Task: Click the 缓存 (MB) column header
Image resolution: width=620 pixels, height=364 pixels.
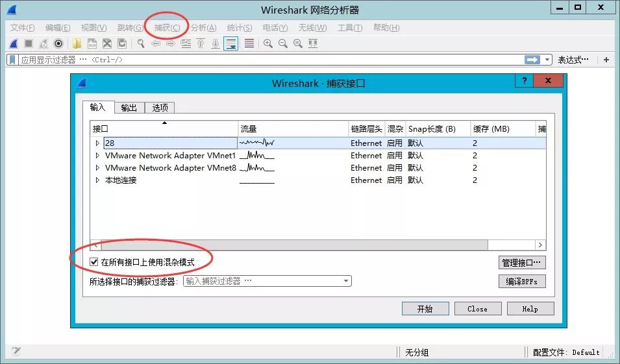Action: [x=503, y=129]
